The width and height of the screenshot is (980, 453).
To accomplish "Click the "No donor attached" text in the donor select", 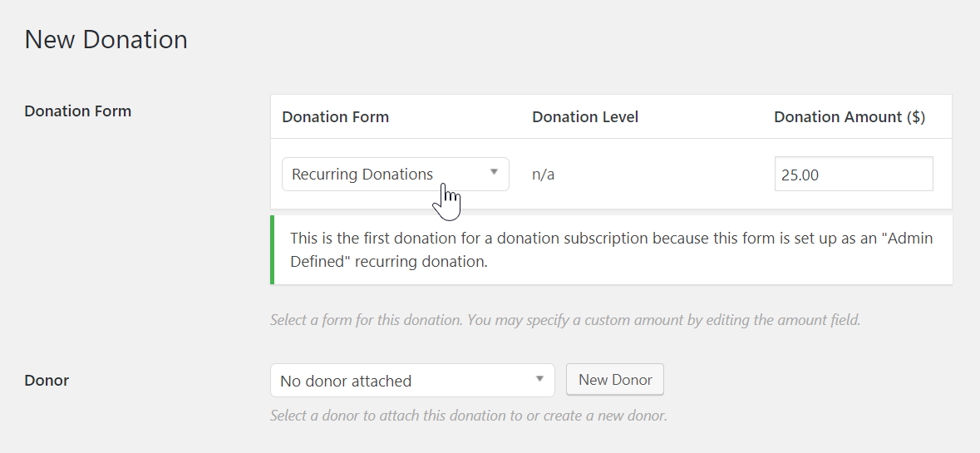I will coord(346,382).
